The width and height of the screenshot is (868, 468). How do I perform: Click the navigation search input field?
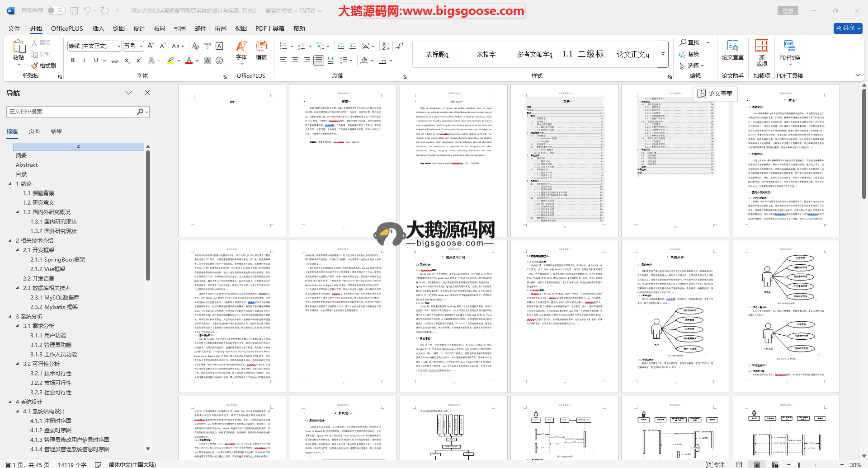72,112
